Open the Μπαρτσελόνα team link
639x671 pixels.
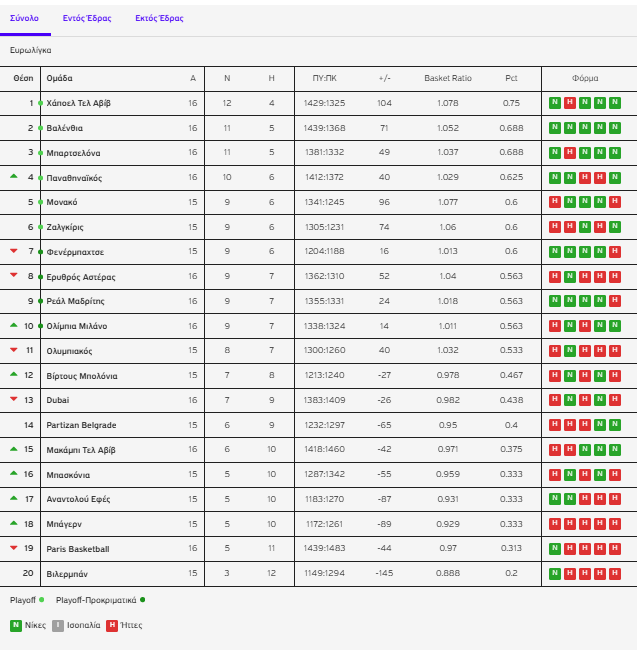[73, 153]
